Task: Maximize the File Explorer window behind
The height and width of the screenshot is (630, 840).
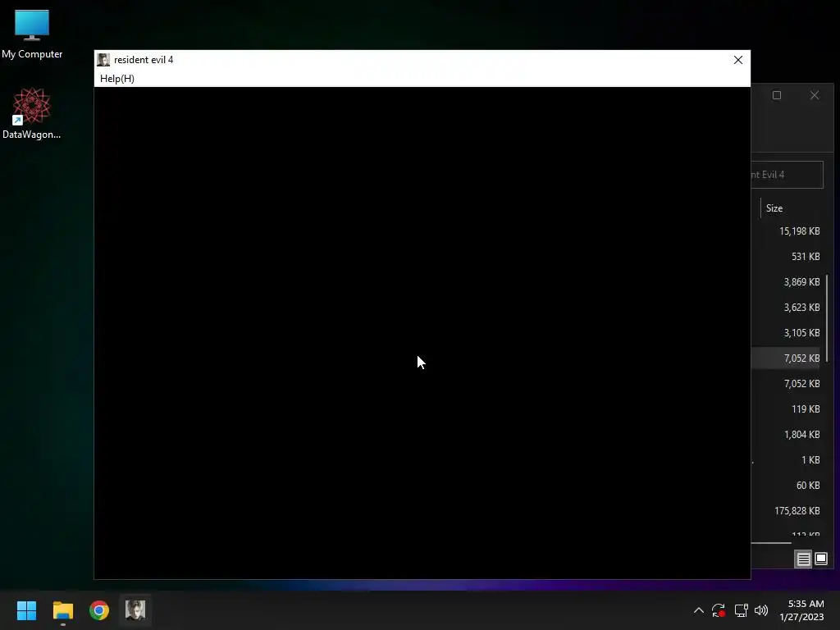Action: point(777,95)
